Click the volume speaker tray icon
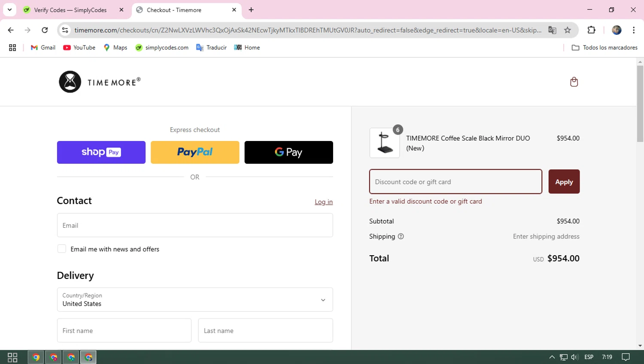Viewport: 644px width, 364px height. [575, 357]
